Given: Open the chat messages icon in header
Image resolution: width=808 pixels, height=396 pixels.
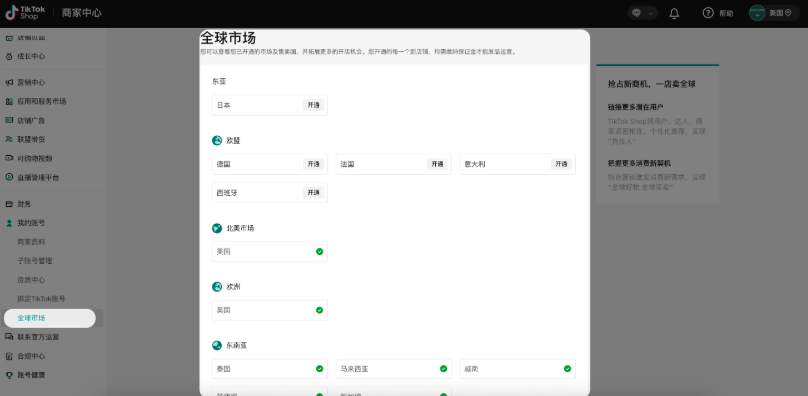Looking at the screenshot, I should click(636, 13).
